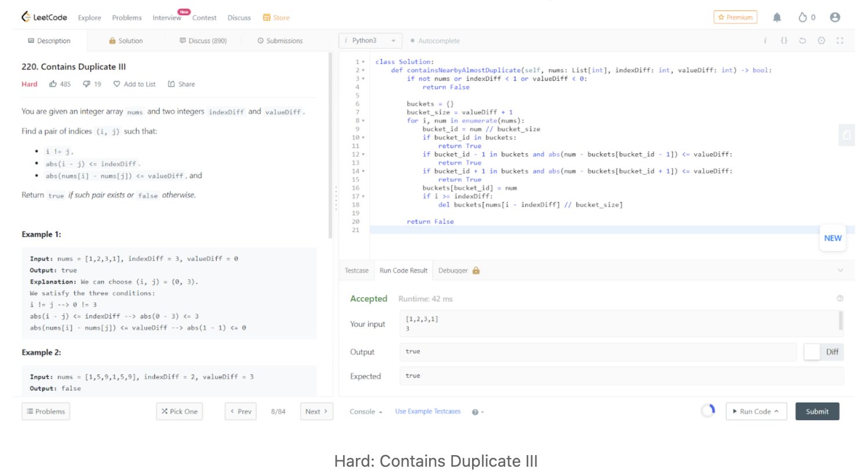Image resolution: width=868 pixels, height=476 pixels.
Task: Toggle Autocomplete in the editor toolbar
Action: click(x=435, y=41)
